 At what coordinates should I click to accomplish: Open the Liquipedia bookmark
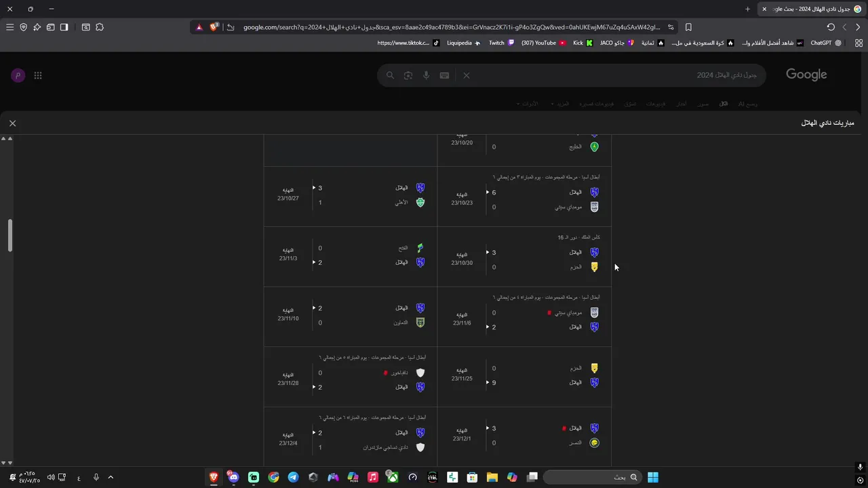point(463,43)
